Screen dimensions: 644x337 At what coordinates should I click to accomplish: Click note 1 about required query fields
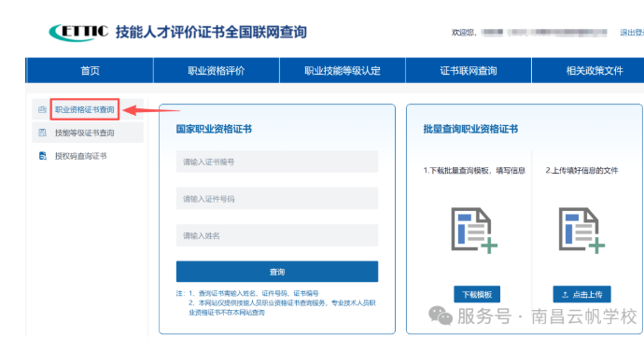[254, 293]
